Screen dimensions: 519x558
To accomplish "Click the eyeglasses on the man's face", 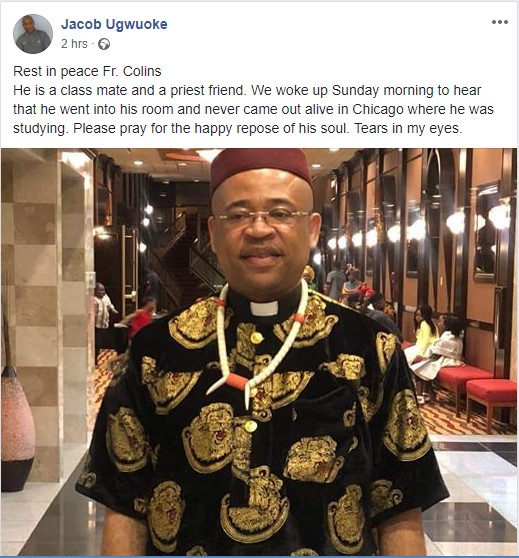I will [261, 217].
